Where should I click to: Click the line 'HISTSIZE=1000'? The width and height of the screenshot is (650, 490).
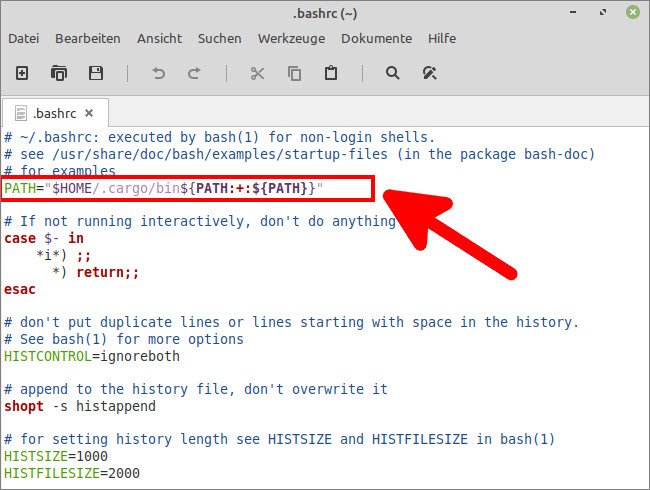click(x=56, y=456)
